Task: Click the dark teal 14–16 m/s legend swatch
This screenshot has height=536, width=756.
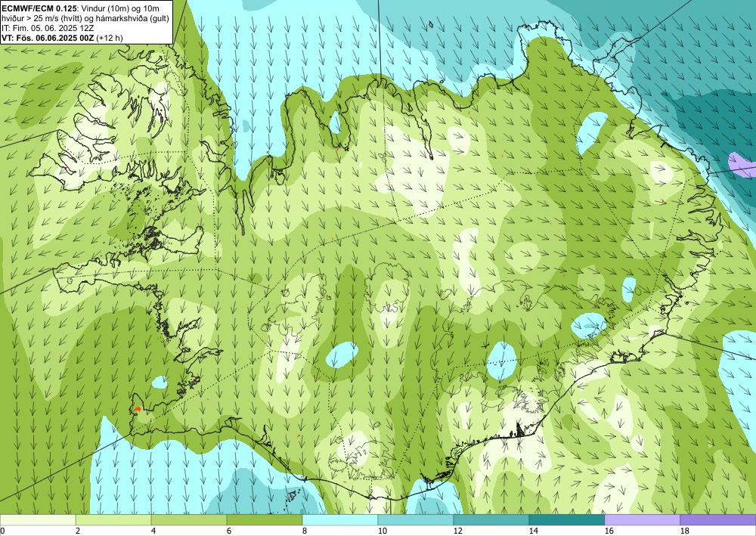Action: point(567,519)
